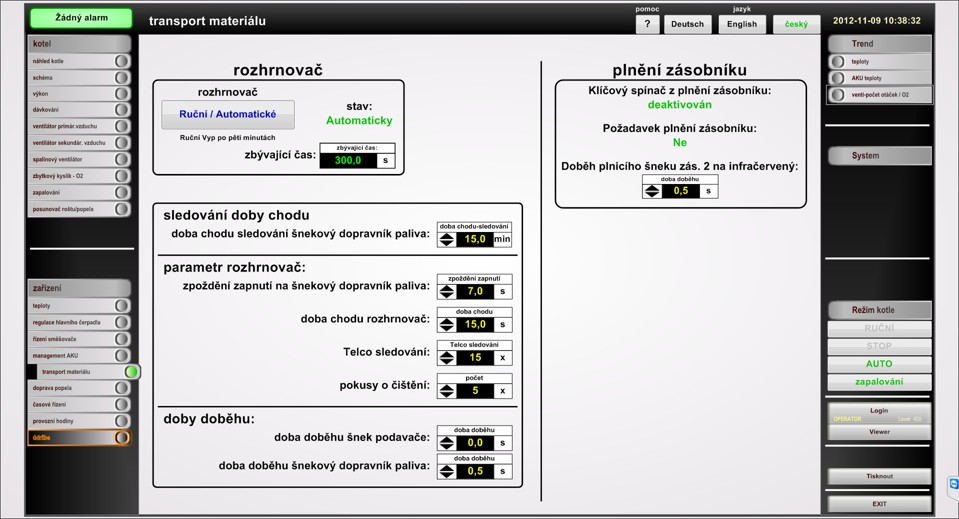Select the výkon menu entry
959x519 pixels.
tap(79, 94)
